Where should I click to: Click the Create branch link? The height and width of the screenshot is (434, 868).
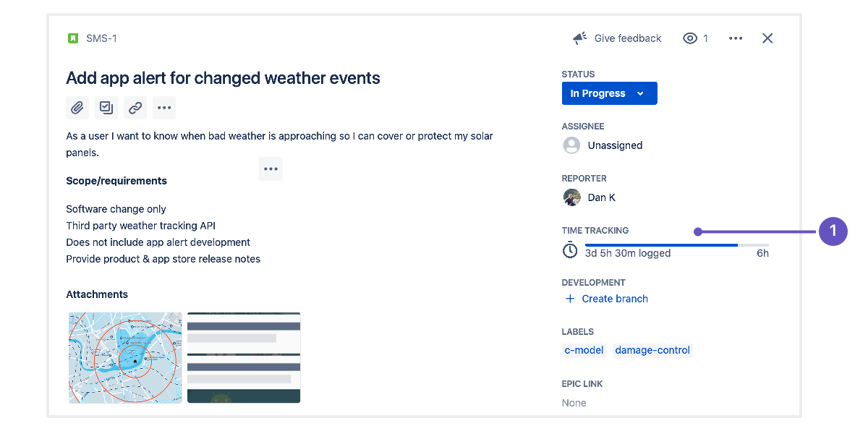click(x=614, y=299)
